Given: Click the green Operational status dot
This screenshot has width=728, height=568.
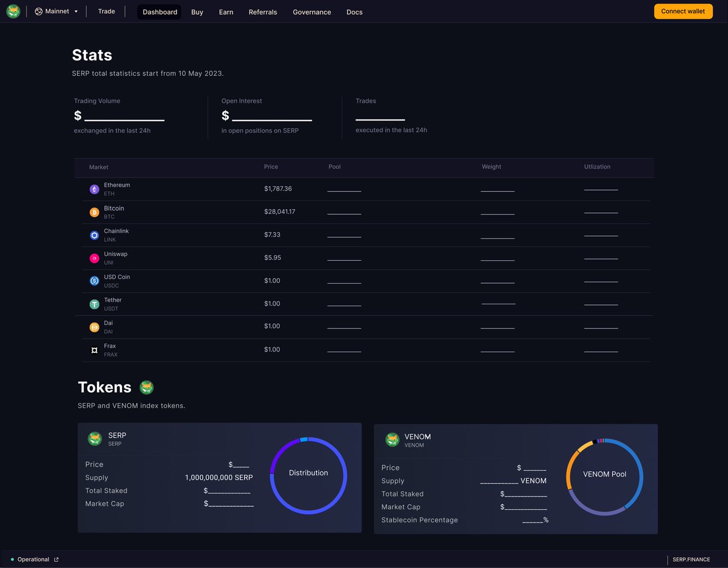Looking at the screenshot, I should pyautogui.click(x=12, y=560).
